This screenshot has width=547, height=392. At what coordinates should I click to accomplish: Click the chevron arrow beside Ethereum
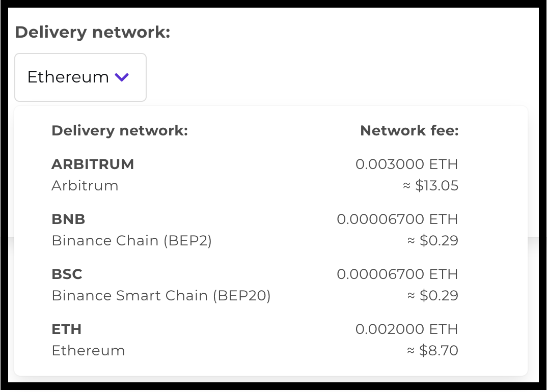click(x=121, y=77)
